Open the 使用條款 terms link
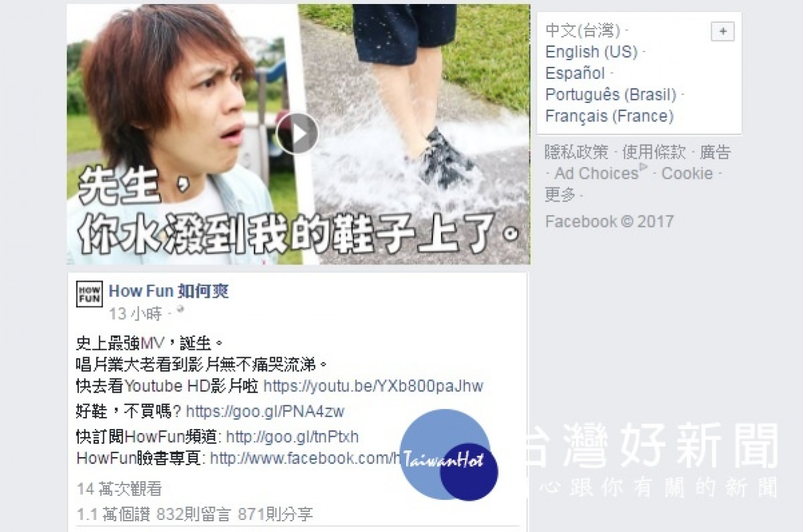The image size is (803, 532). [654, 152]
